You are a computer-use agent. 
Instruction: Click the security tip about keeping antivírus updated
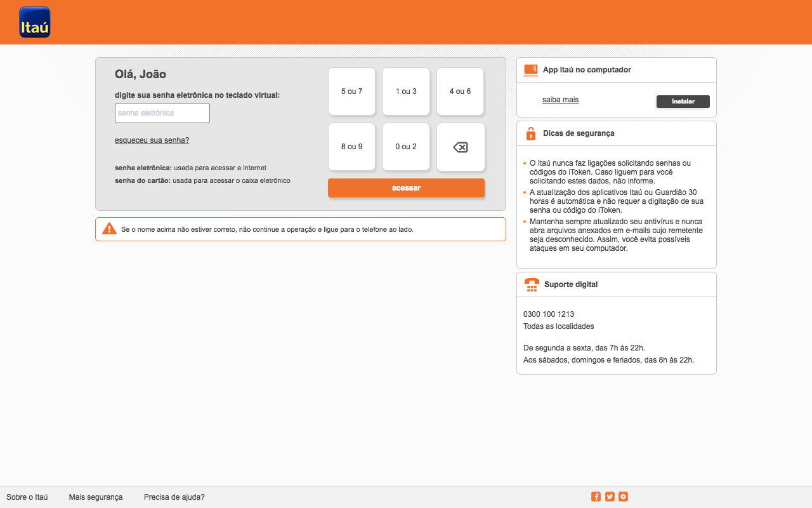click(x=616, y=235)
